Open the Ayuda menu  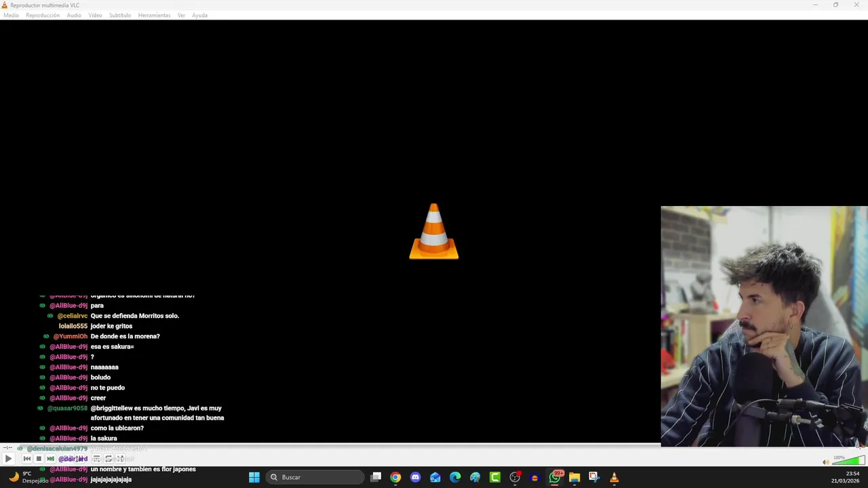click(x=199, y=15)
